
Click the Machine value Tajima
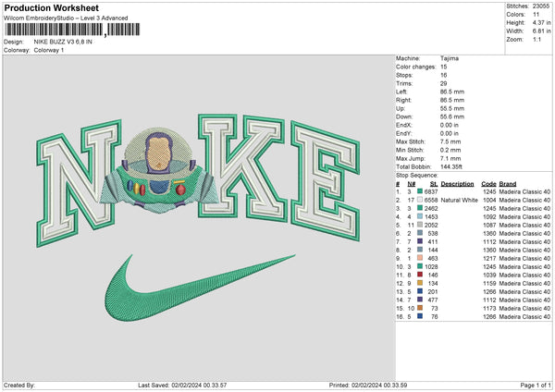pyautogui.click(x=450, y=58)
